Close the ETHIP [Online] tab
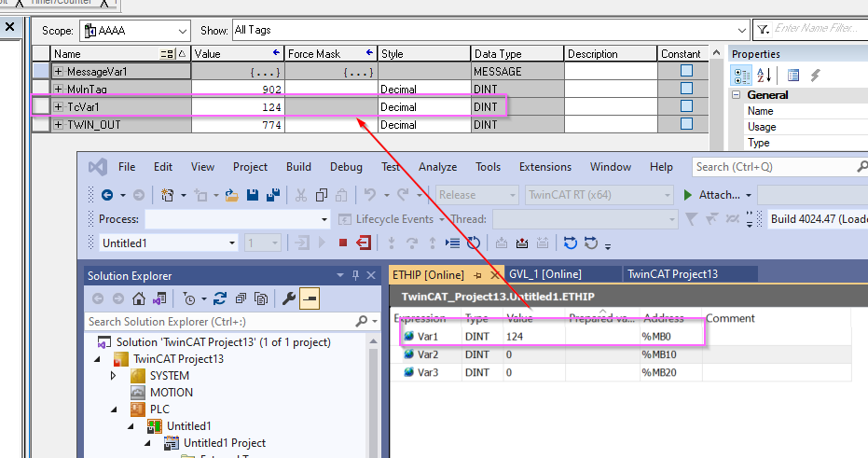 (x=494, y=274)
